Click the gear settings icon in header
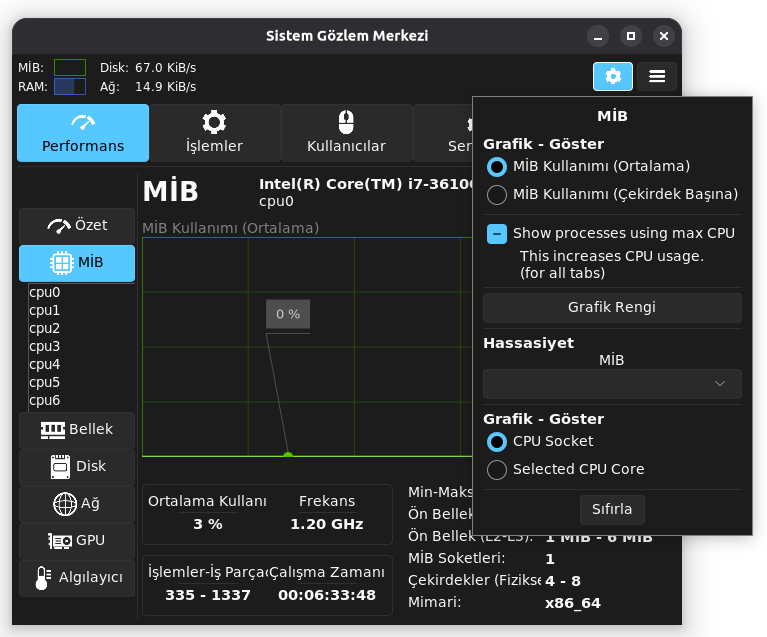Viewport: 767px width, 637px height. point(612,76)
